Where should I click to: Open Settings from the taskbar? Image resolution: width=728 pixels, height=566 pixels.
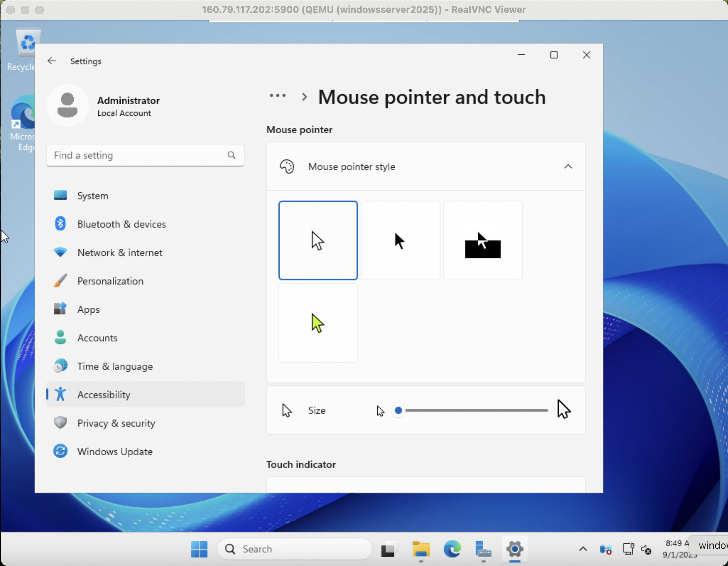point(514,549)
